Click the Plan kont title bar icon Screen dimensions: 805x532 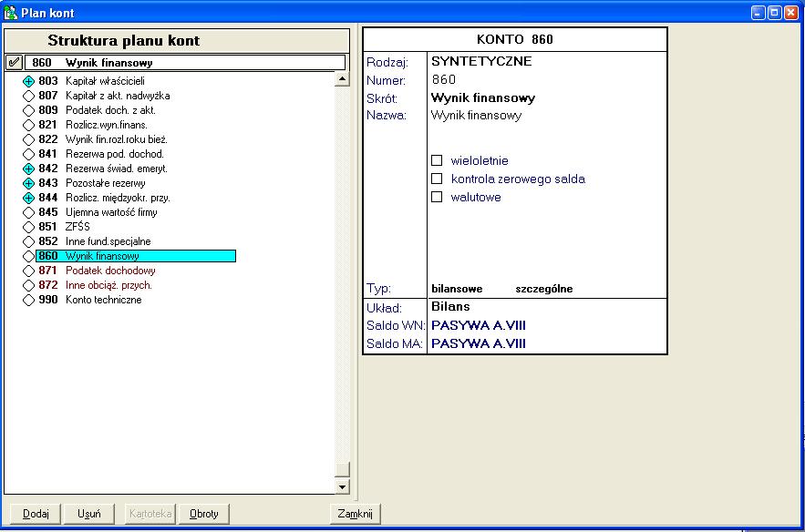pos(11,13)
